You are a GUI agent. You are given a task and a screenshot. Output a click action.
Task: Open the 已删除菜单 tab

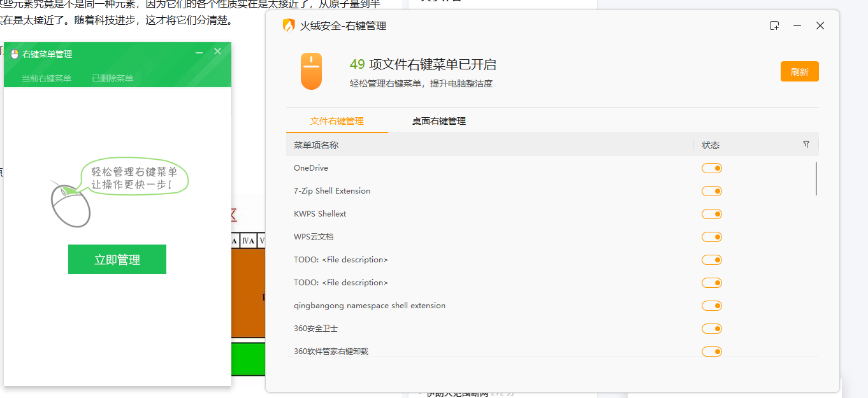point(112,78)
